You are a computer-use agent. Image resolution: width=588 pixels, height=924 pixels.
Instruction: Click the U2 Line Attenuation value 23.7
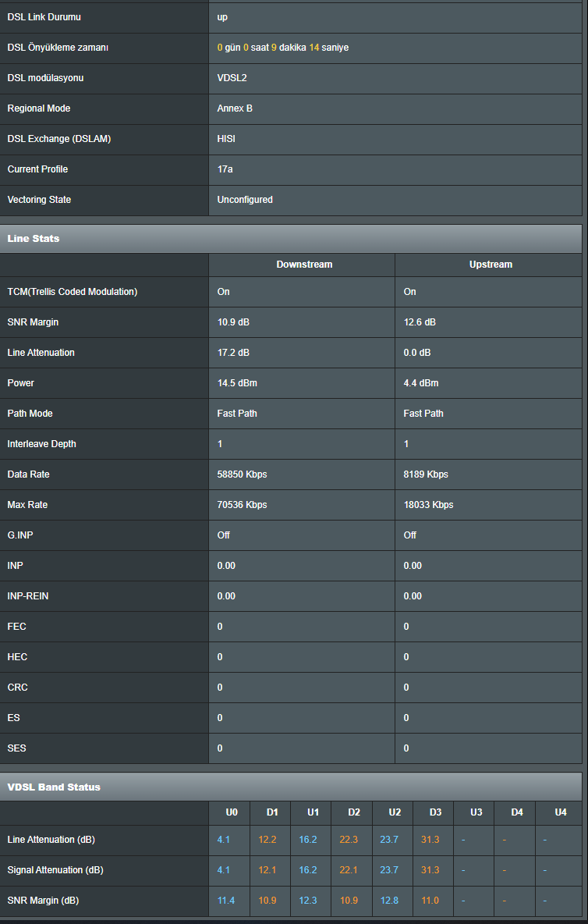389,840
